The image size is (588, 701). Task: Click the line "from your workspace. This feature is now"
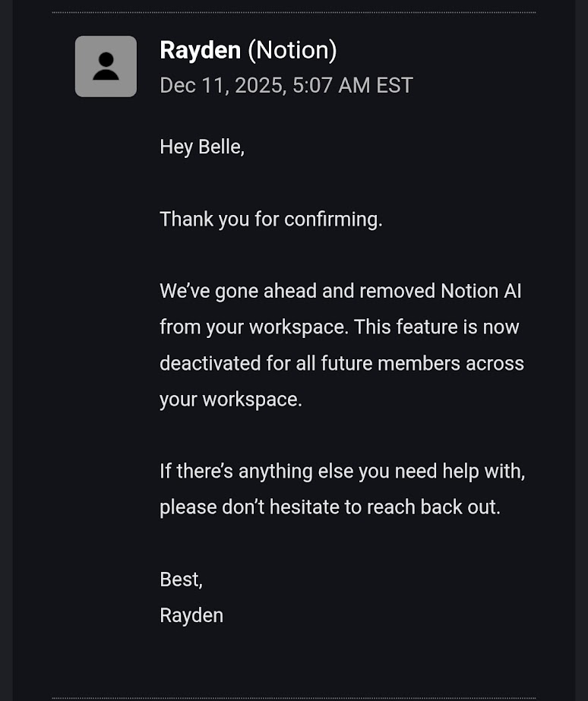[x=339, y=327]
